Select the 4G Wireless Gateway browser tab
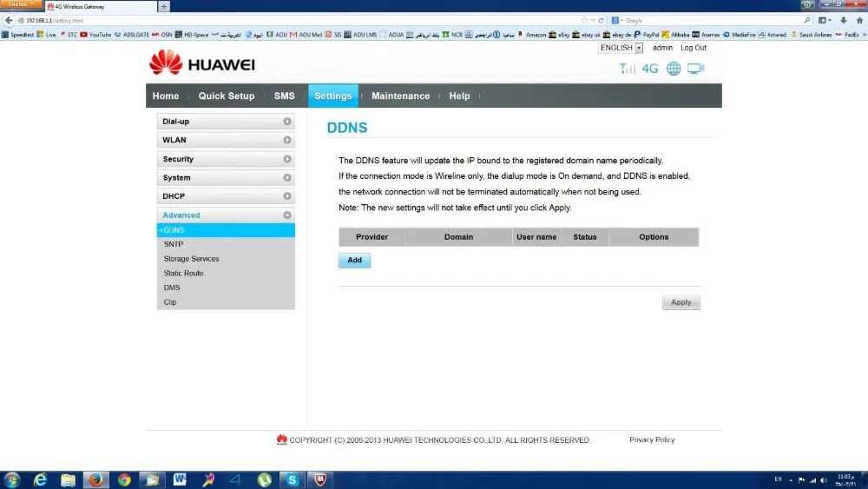Image resolution: width=868 pixels, height=489 pixels. [x=101, y=7]
